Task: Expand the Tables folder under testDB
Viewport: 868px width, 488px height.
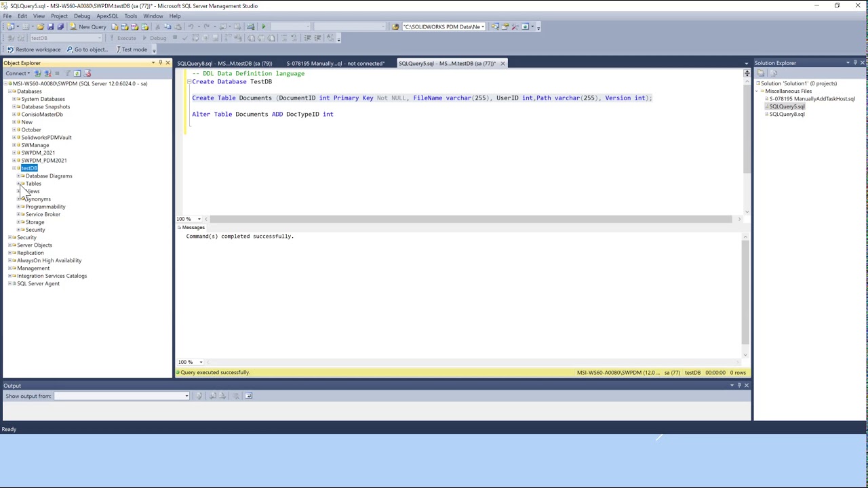Action: click(18, 184)
